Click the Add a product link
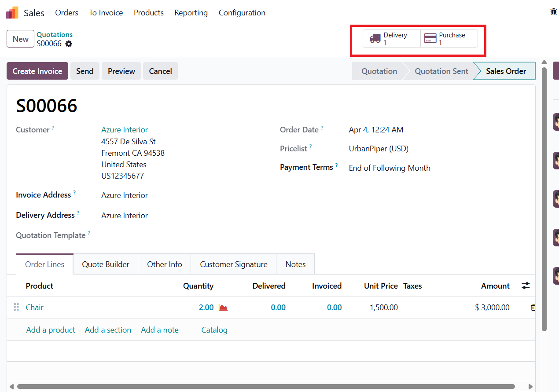This screenshot has height=392, width=559. (51, 330)
